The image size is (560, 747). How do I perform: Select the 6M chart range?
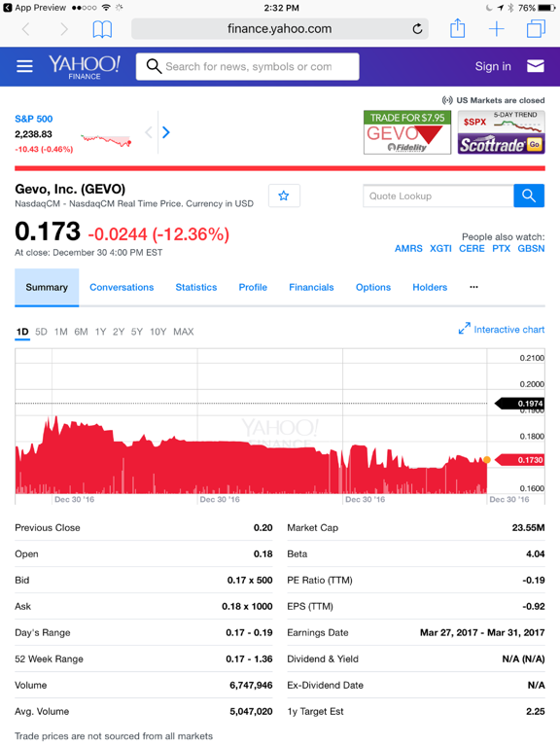pyautogui.click(x=81, y=332)
